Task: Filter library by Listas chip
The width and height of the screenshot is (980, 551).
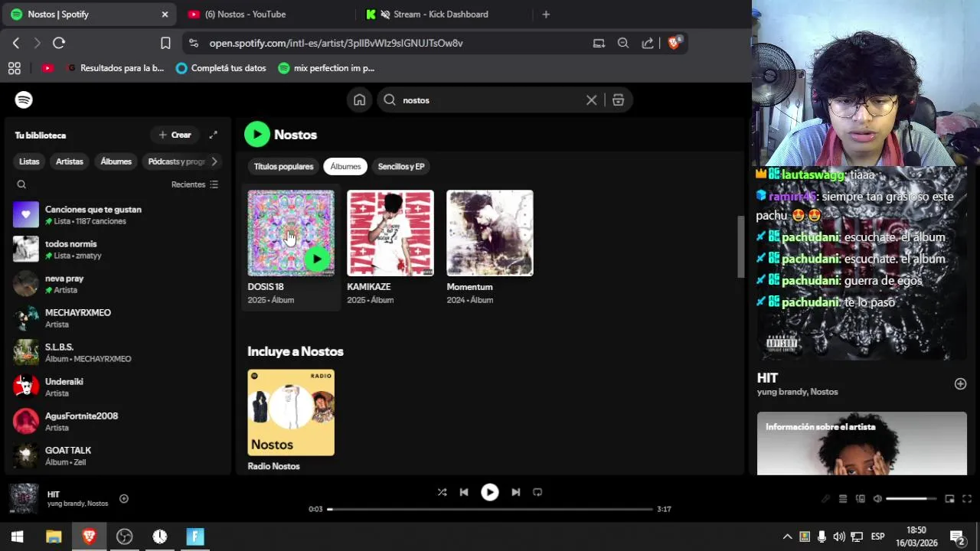Action: click(29, 161)
